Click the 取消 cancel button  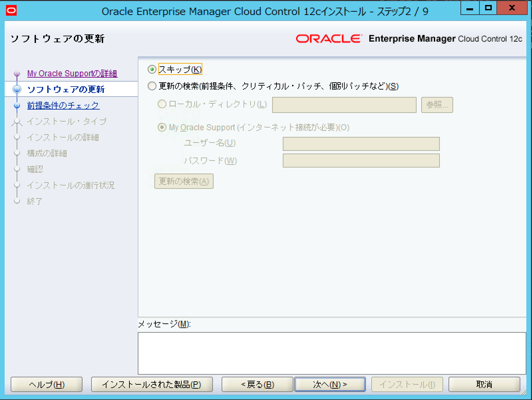pyautogui.click(x=484, y=384)
